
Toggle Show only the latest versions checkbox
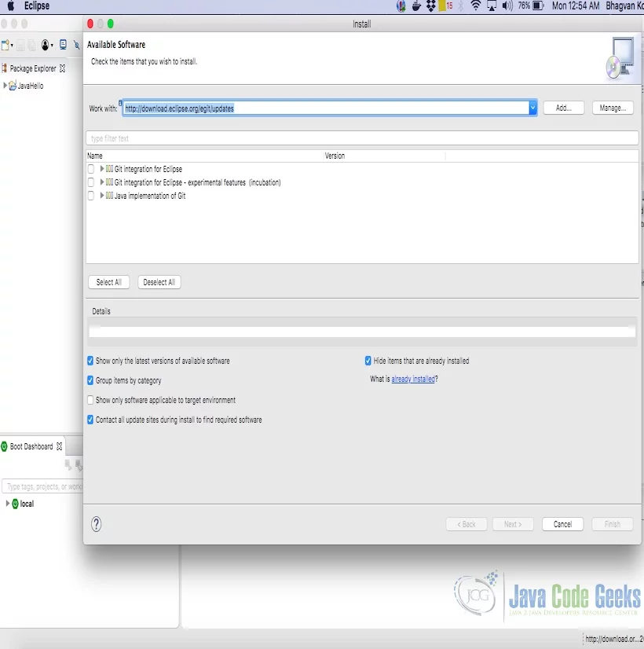(90, 361)
